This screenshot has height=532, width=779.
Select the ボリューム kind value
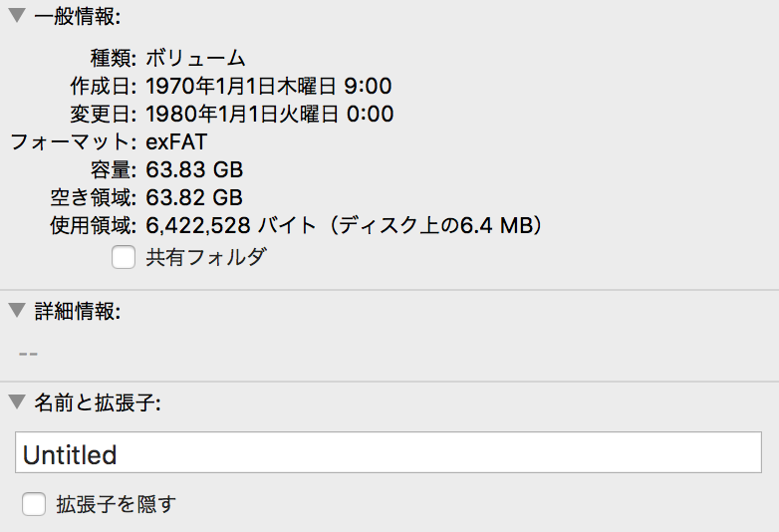coord(195,58)
